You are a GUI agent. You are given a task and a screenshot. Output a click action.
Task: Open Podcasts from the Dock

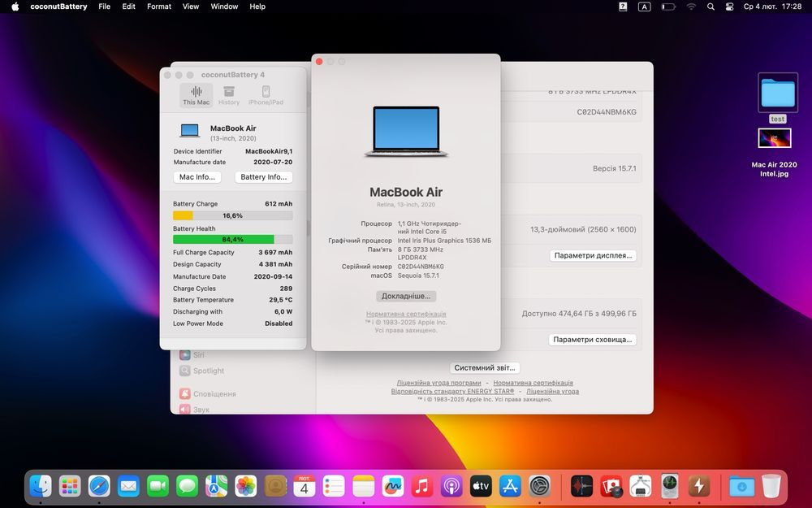451,486
